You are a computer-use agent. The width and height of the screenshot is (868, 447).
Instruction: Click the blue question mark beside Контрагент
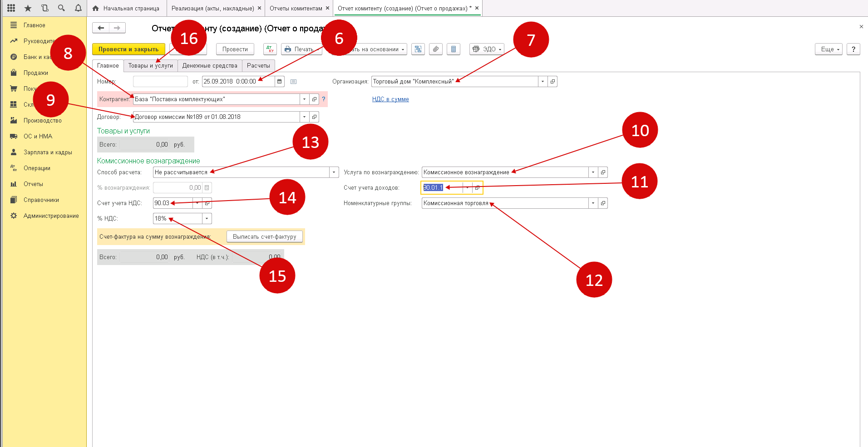click(324, 99)
